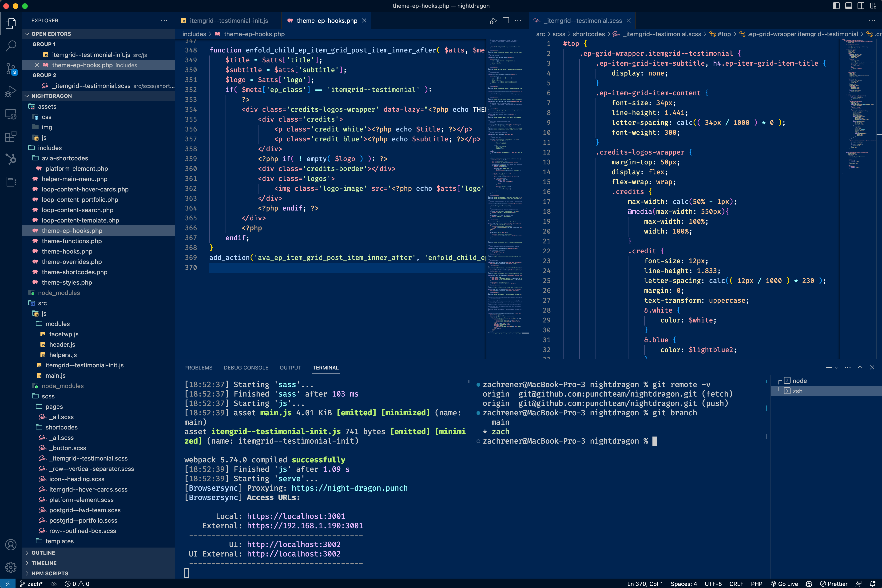Change language mode via PHP status item
This screenshot has width=882, height=588.
[756, 584]
